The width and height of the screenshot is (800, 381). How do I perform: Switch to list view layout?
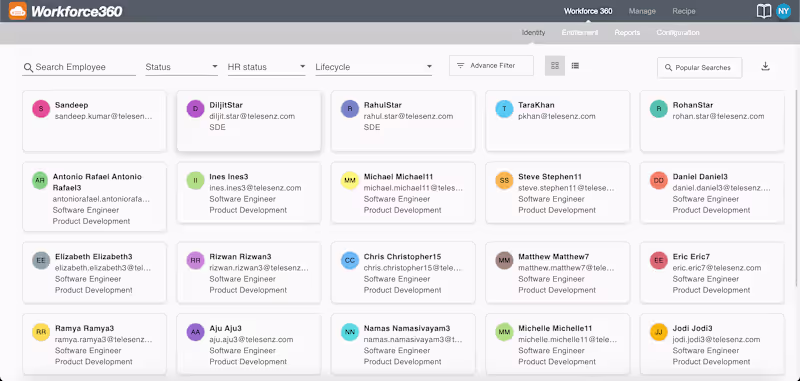tap(575, 66)
